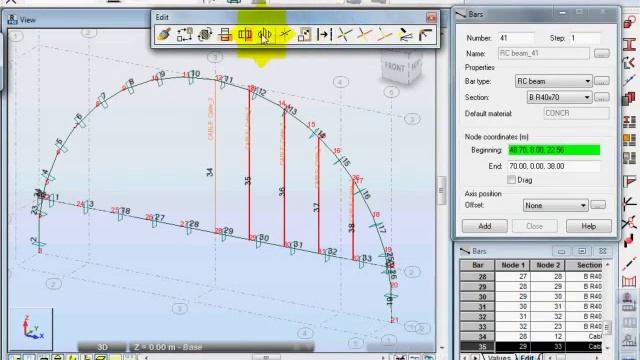The image size is (640, 360).
Task: Activate the Rotate tool in Edit toolbar
Action: pos(205,34)
